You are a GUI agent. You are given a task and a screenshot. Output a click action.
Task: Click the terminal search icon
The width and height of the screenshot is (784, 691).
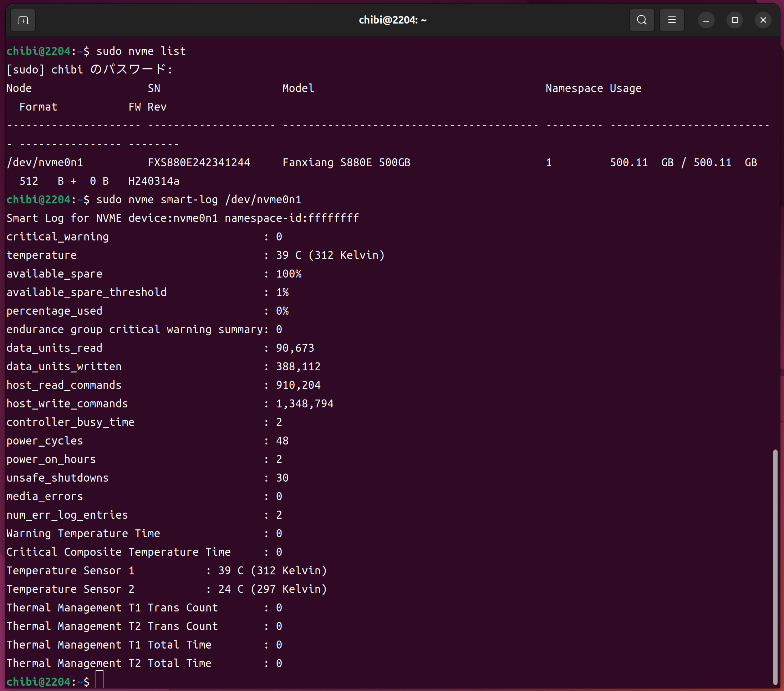642,20
